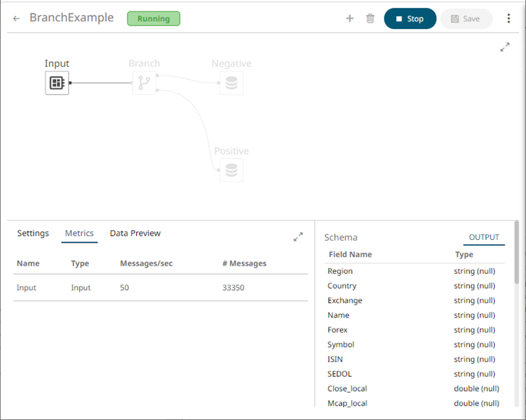Open the Data Preview tab
The image size is (526, 420).
pyautogui.click(x=135, y=233)
